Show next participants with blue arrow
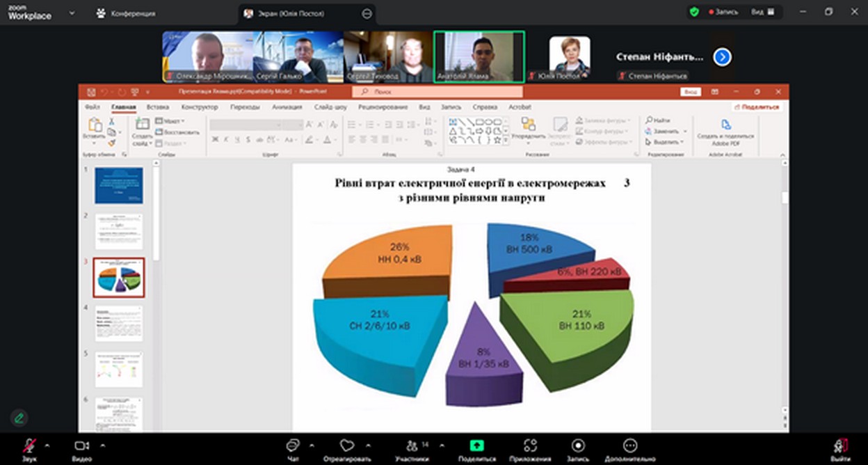 click(722, 57)
